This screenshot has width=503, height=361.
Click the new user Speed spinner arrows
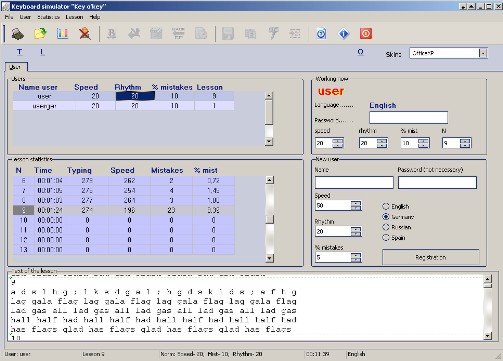[356, 205]
